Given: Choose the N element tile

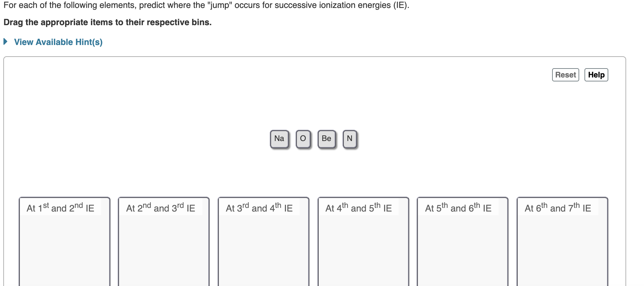Looking at the screenshot, I should point(350,139).
